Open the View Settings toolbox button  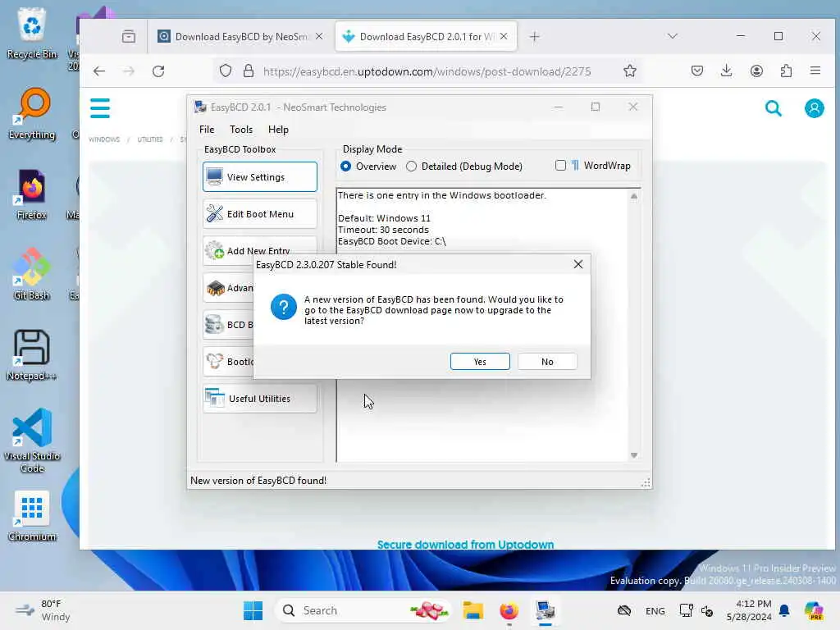click(x=260, y=177)
